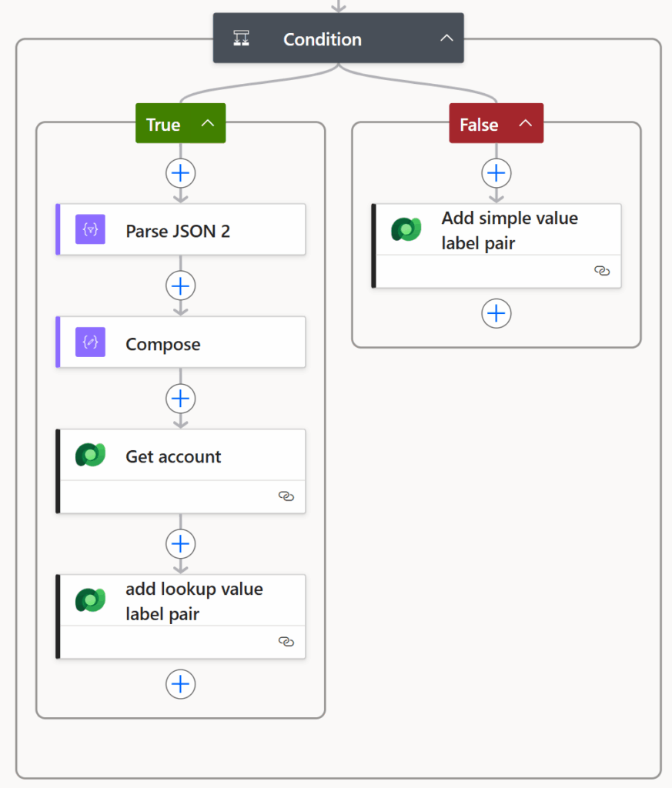The height and width of the screenshot is (788, 672).
Task: Click Dataverse icon on add lookup value card
Action: [90, 601]
